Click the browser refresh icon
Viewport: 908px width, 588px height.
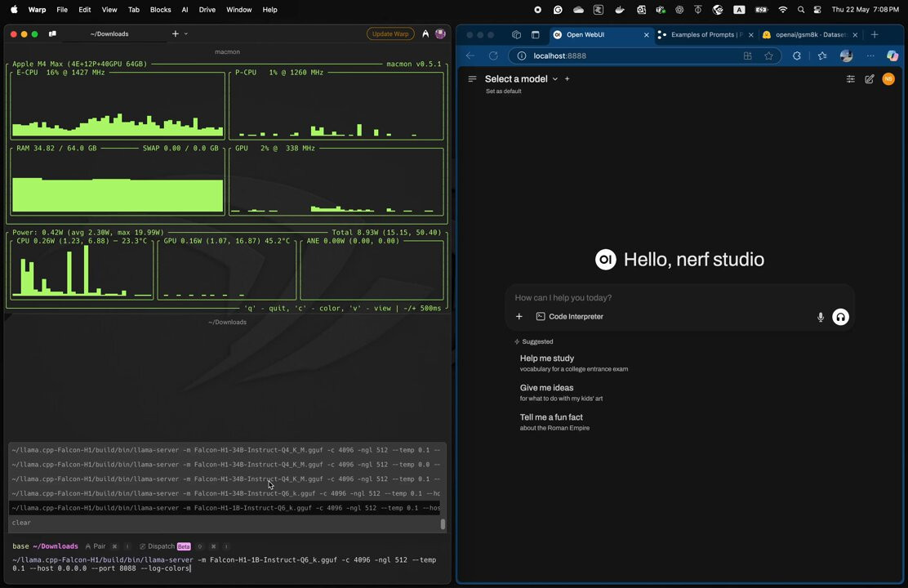click(493, 56)
